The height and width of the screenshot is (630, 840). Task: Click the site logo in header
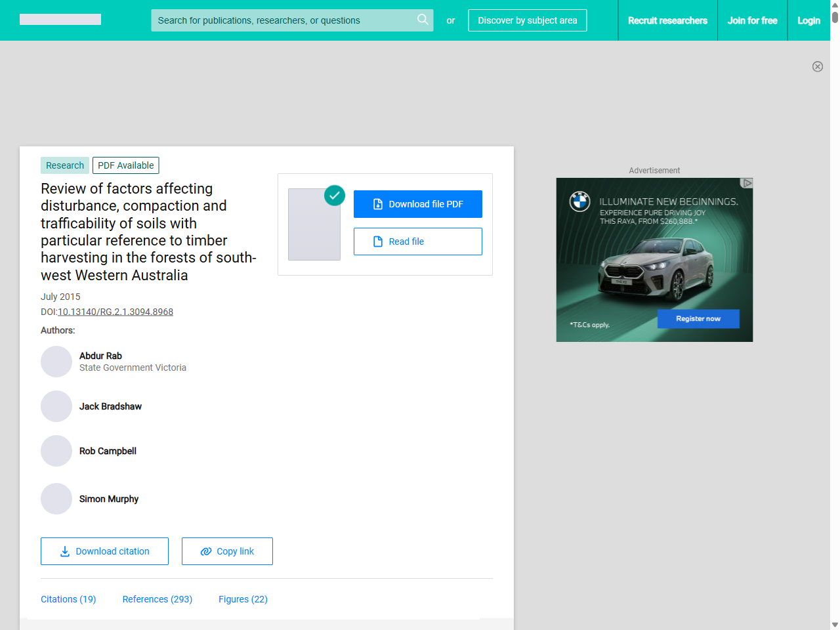(x=60, y=20)
